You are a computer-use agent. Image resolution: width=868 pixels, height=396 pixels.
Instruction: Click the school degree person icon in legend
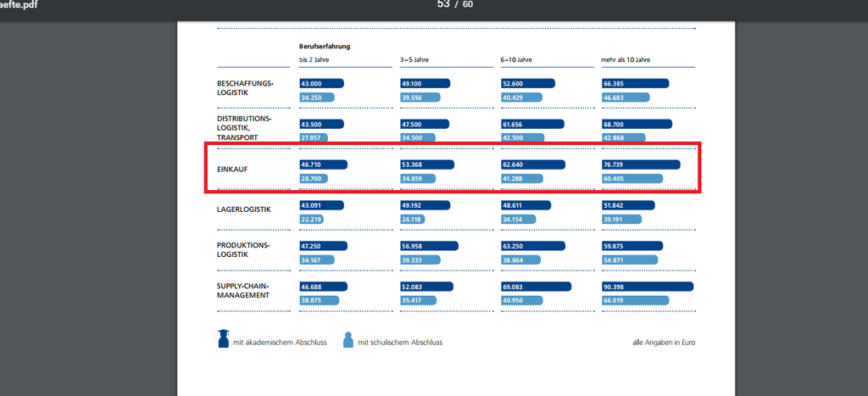348,339
